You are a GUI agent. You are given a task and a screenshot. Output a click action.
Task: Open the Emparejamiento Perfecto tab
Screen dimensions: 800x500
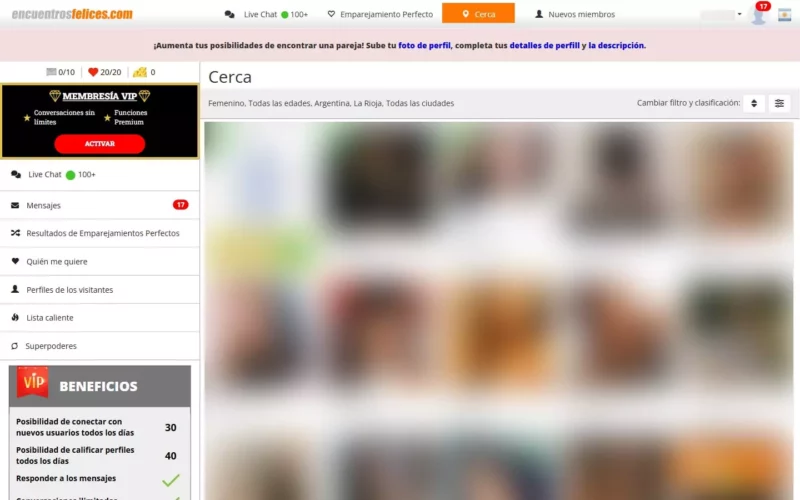pyautogui.click(x=380, y=14)
